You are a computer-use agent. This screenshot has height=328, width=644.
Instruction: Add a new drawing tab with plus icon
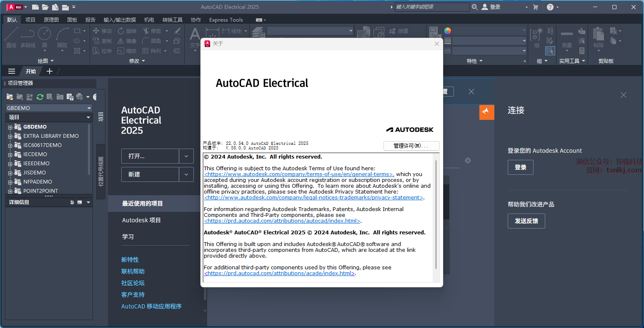pos(50,71)
